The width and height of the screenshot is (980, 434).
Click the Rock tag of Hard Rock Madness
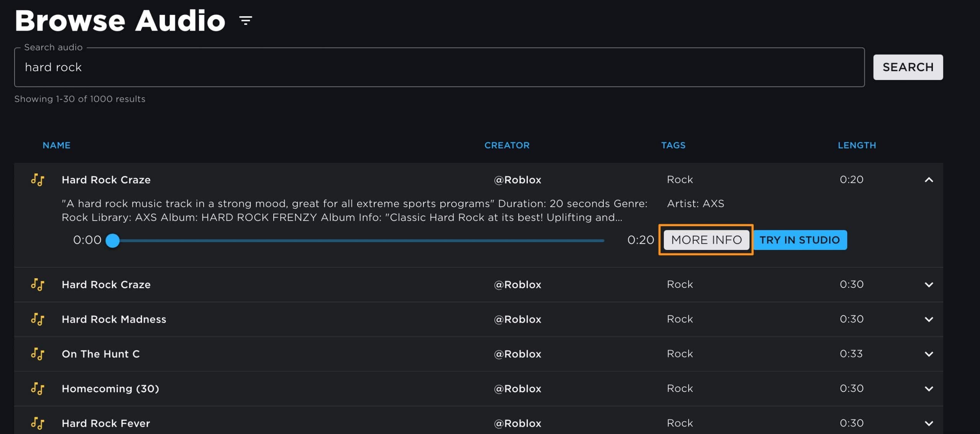tap(680, 319)
